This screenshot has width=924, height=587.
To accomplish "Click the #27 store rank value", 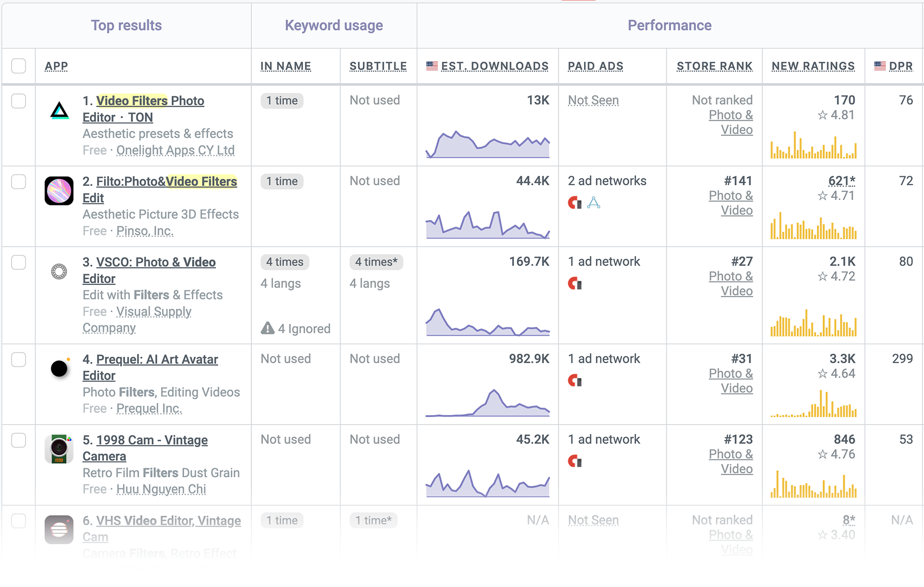I will click(x=742, y=262).
